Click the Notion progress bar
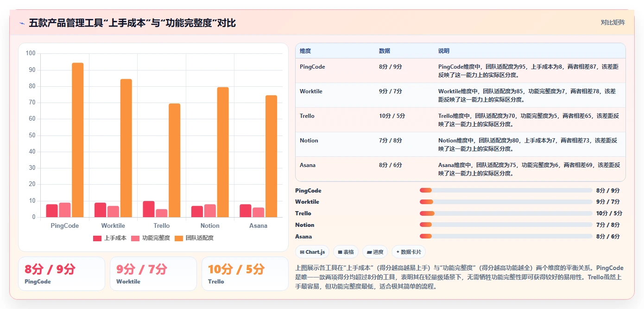Viewport: 644px width, 309px height. (506, 225)
